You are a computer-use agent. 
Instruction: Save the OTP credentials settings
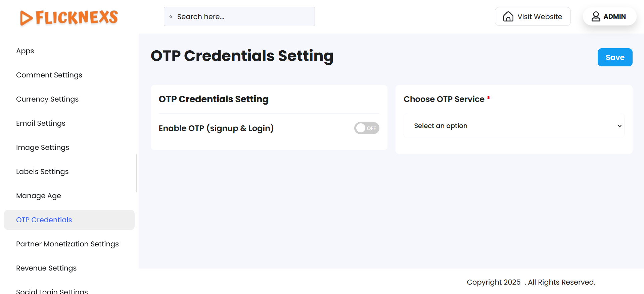pyautogui.click(x=614, y=57)
